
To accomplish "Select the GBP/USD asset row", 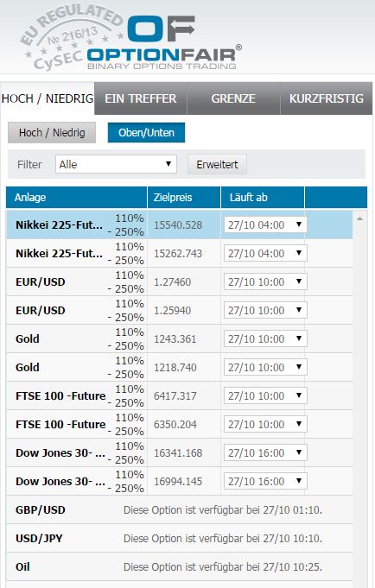I will point(180,510).
